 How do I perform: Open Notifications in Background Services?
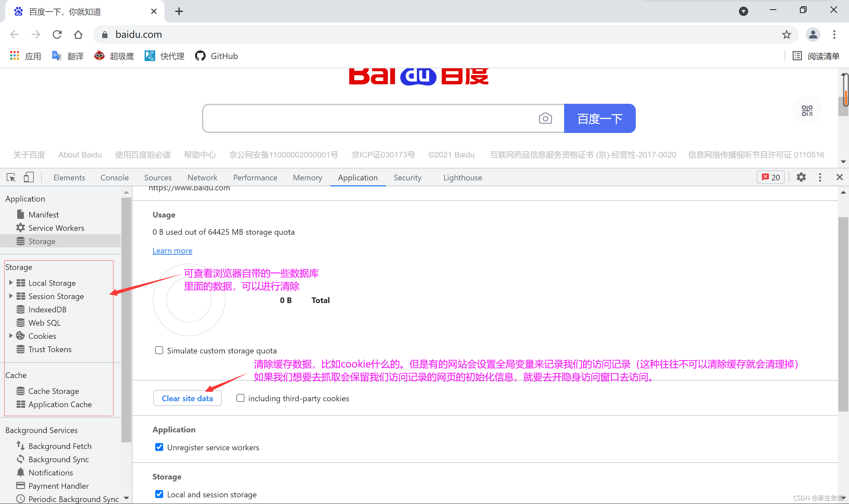[51, 472]
